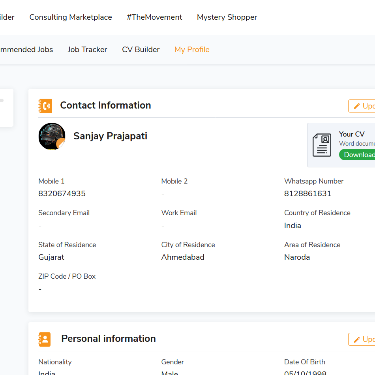The height and width of the screenshot is (375, 375).
Task: Click the Mobile 1 number 8320674935
Action: click(x=62, y=193)
